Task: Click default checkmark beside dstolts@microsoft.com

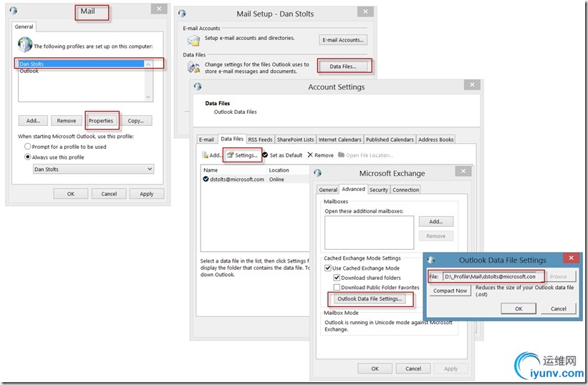Action: tap(206, 179)
